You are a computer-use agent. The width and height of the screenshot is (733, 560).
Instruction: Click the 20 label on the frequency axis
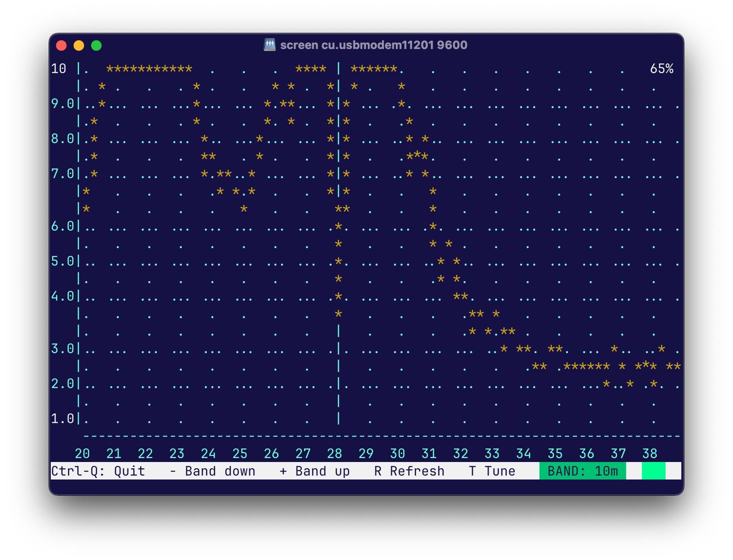(x=82, y=454)
